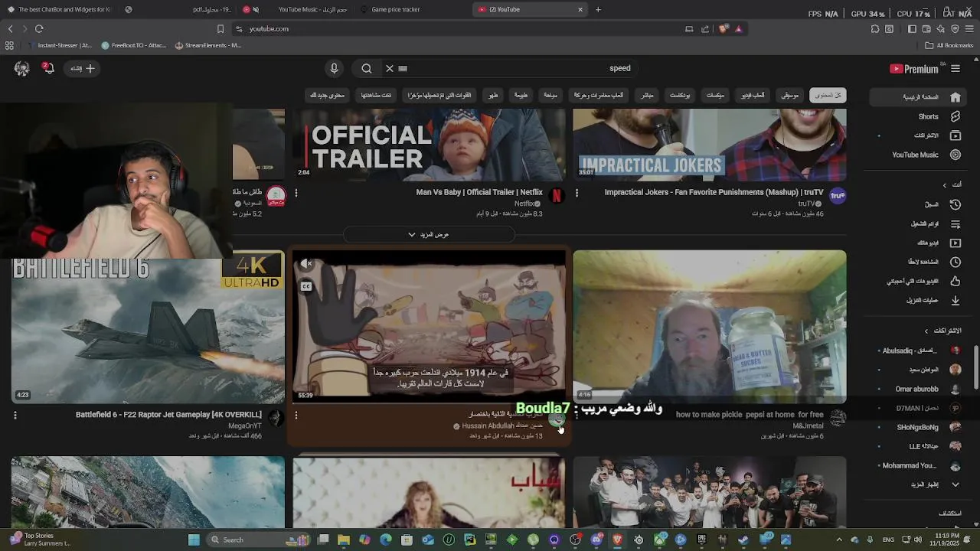
Task: Open new browser tab plus button
Action: (598, 9)
